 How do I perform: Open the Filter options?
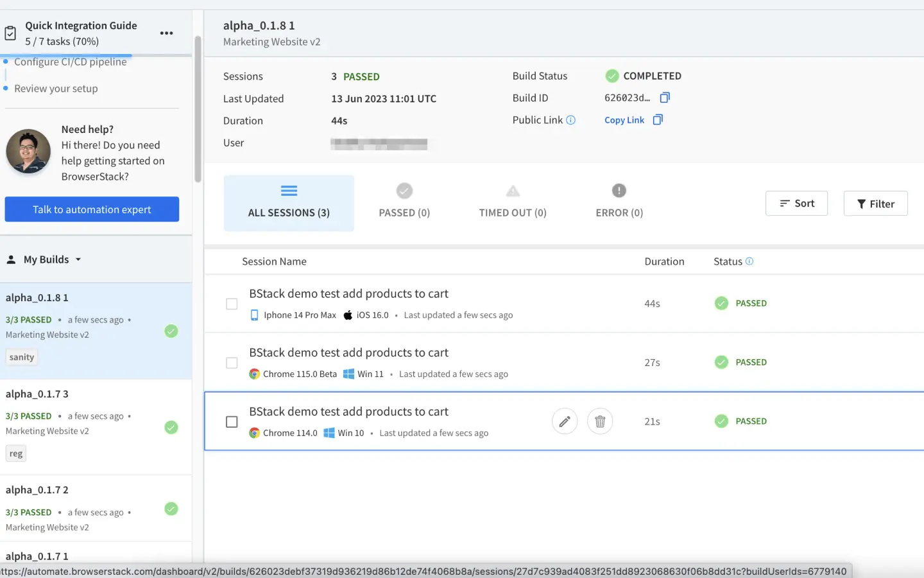(875, 204)
